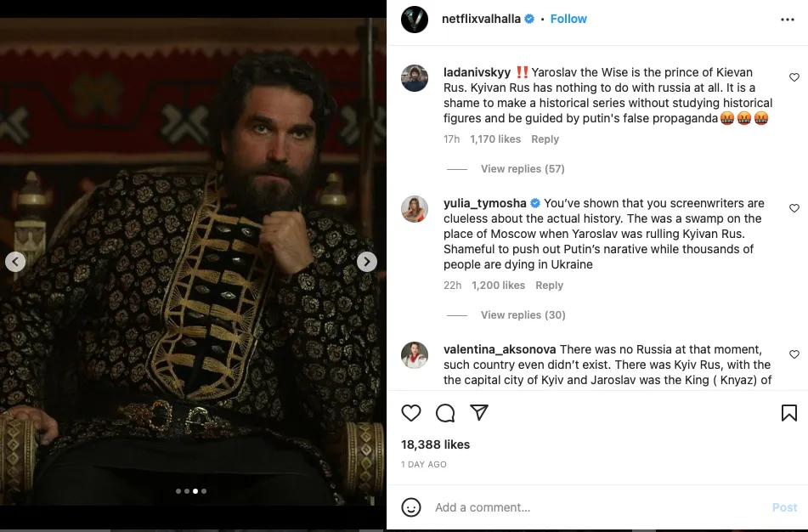Viewport: 808px width, 532px height.
Task: Open the emoji picker smiley icon
Action: click(411, 507)
